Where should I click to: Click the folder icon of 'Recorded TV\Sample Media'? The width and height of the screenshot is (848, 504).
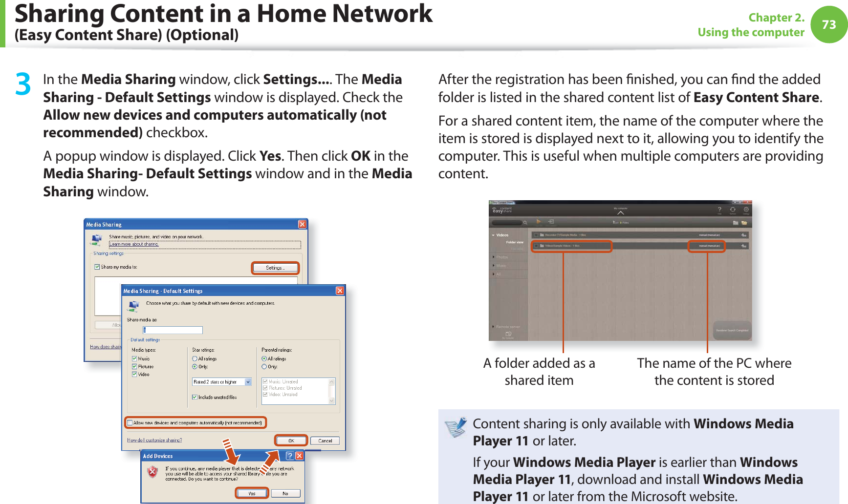pyautogui.click(x=542, y=235)
